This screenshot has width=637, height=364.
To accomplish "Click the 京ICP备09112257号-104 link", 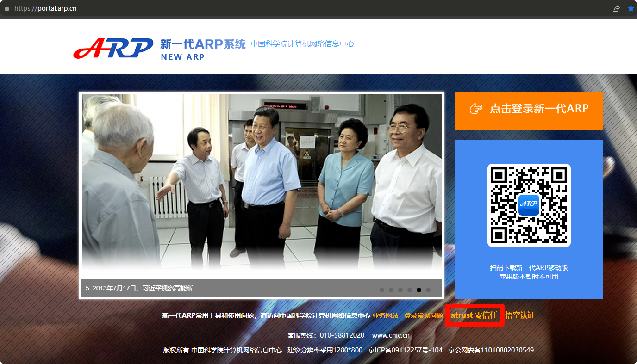I will click(x=405, y=350).
